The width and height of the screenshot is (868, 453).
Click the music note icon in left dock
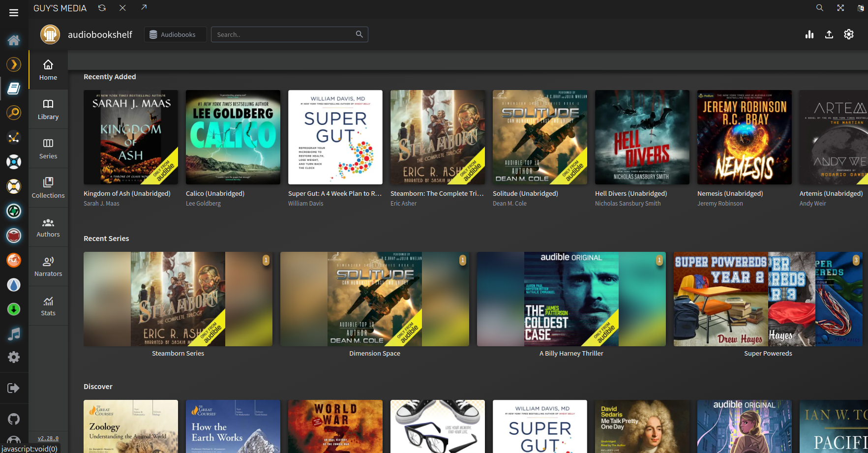click(14, 334)
